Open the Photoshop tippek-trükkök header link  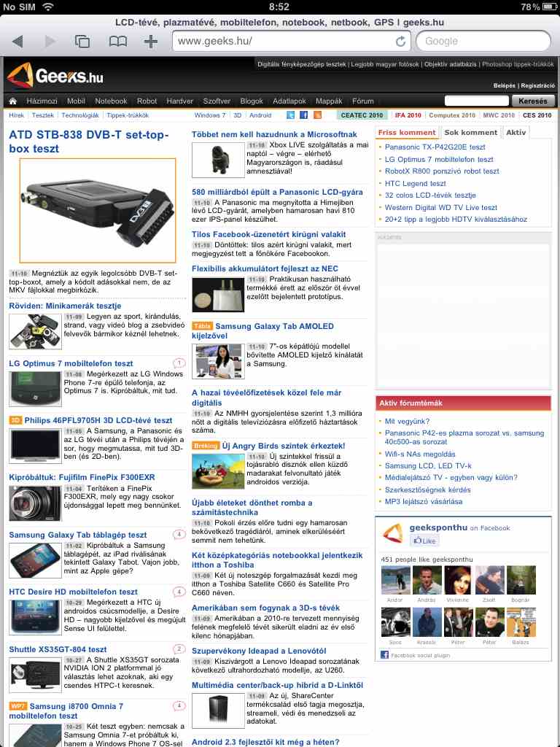pos(518,64)
